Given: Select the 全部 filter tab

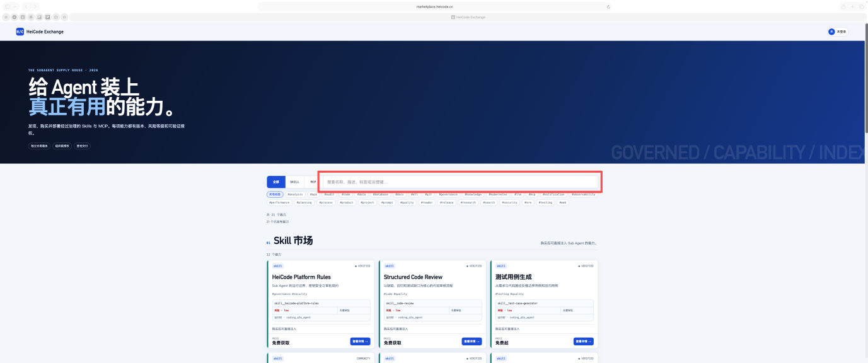Looking at the screenshot, I should (x=276, y=181).
